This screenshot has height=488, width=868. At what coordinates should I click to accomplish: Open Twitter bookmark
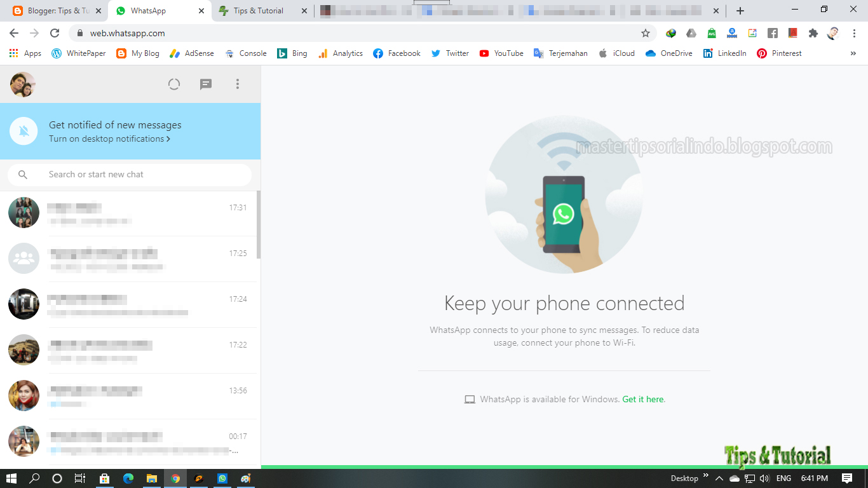[450, 53]
